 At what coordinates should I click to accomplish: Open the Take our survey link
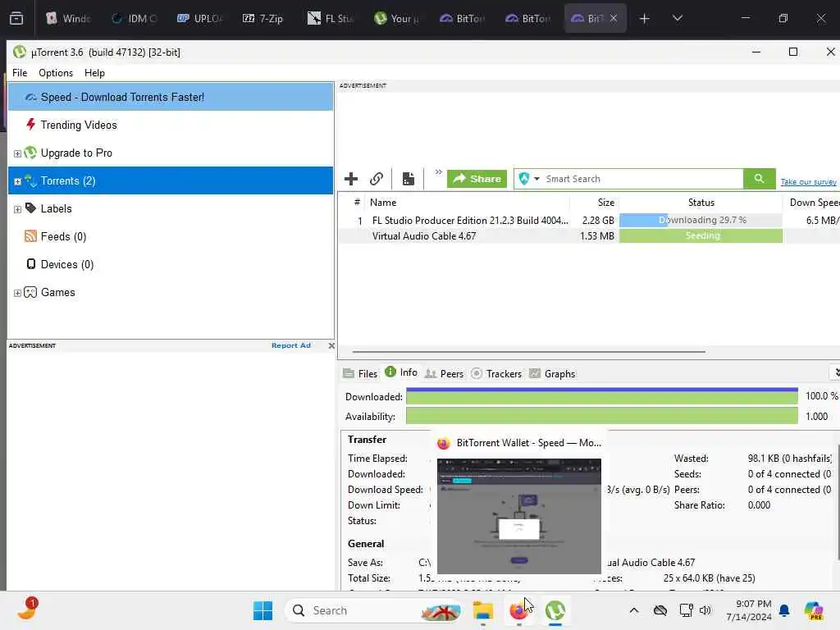coord(808,182)
